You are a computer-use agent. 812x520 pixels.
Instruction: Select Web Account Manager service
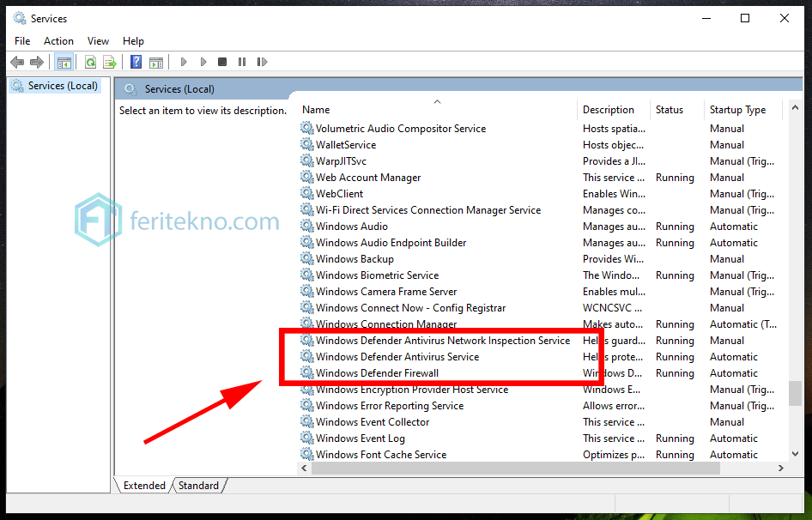(368, 177)
